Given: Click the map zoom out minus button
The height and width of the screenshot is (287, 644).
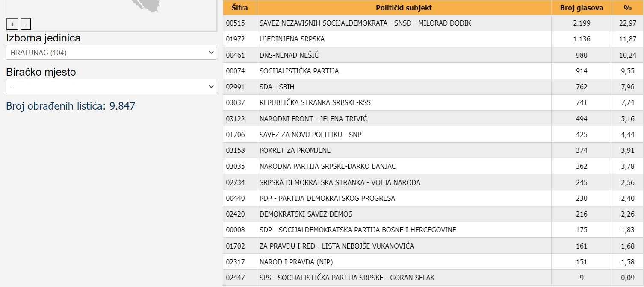Looking at the screenshot, I should coord(26,24).
